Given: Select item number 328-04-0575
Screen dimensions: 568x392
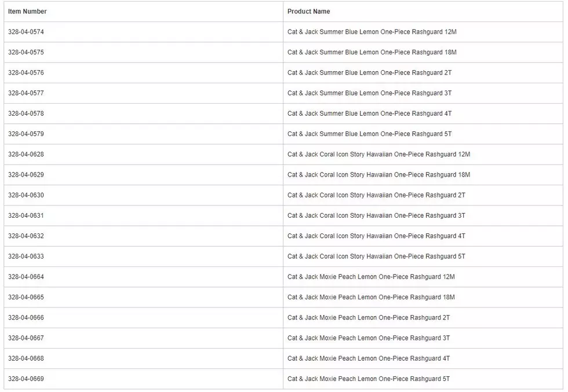Looking at the screenshot, I should coord(26,52).
